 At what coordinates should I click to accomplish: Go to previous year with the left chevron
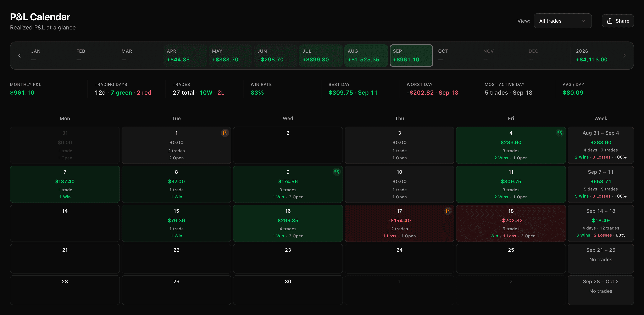coord(20,55)
